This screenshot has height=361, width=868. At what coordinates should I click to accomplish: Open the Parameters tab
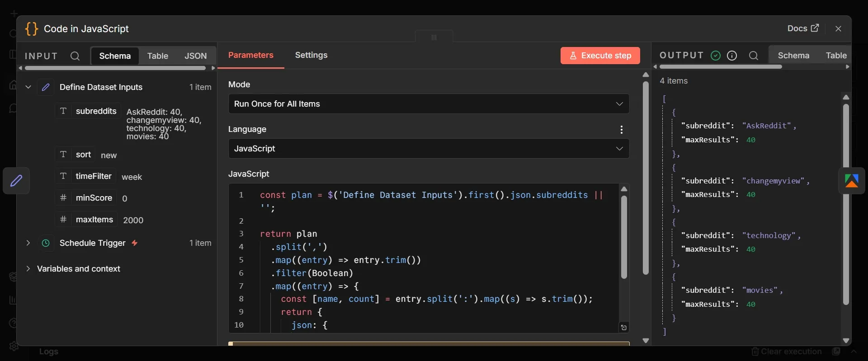point(251,55)
